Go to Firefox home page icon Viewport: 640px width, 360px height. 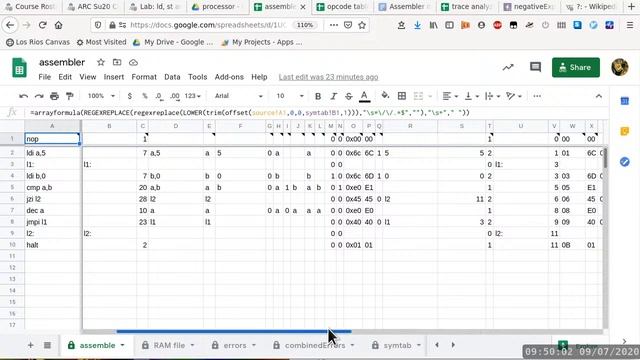(x=58, y=25)
